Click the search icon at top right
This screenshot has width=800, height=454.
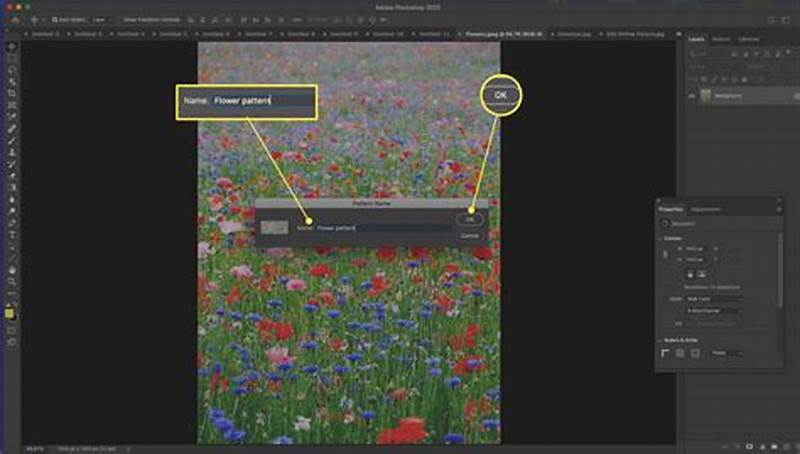pos(771,20)
